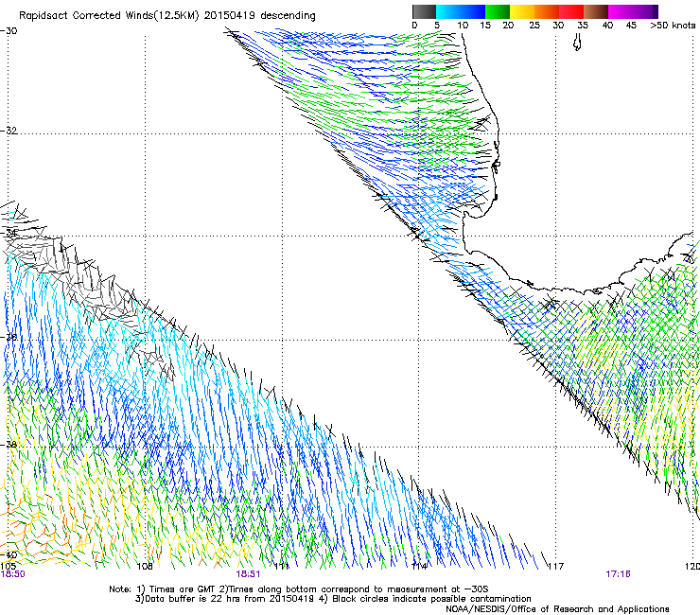The image size is (700, 615).
Task: Click the legend tick label 25
Action: [534, 26]
